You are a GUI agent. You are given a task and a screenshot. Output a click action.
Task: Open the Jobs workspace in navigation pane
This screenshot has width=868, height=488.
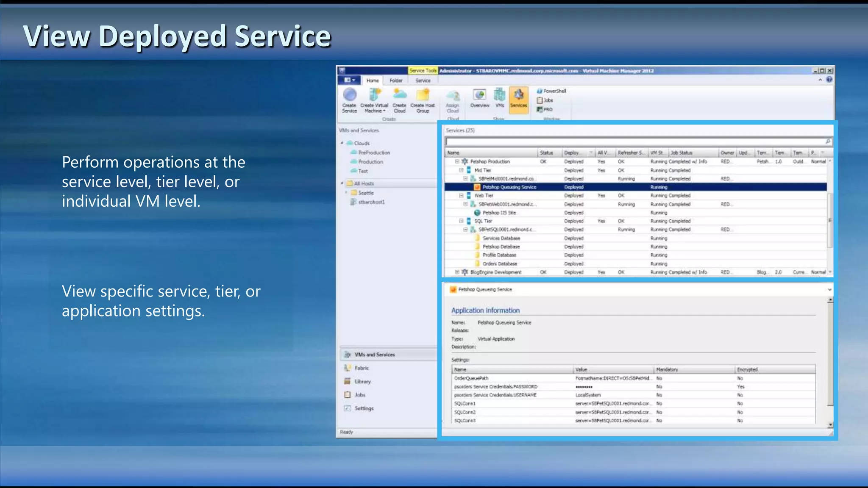(x=388, y=395)
